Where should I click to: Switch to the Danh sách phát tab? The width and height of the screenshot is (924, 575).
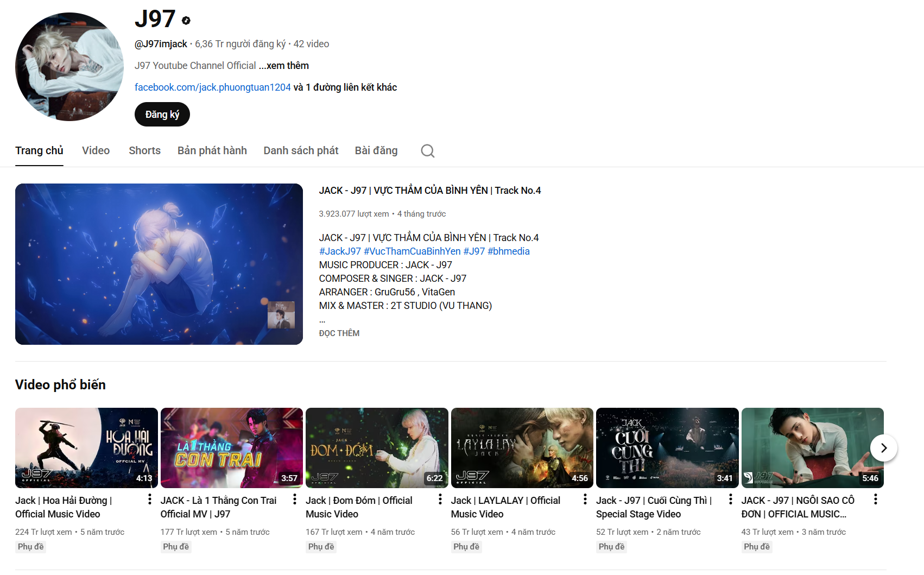click(301, 150)
